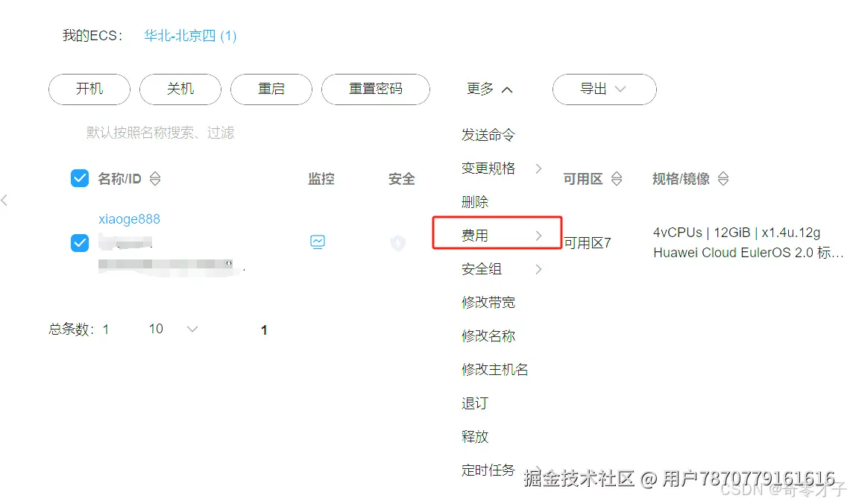The height and width of the screenshot is (504, 850).
Task: Open the monitoring chart icon for xiaoge888
Action: coord(318,242)
